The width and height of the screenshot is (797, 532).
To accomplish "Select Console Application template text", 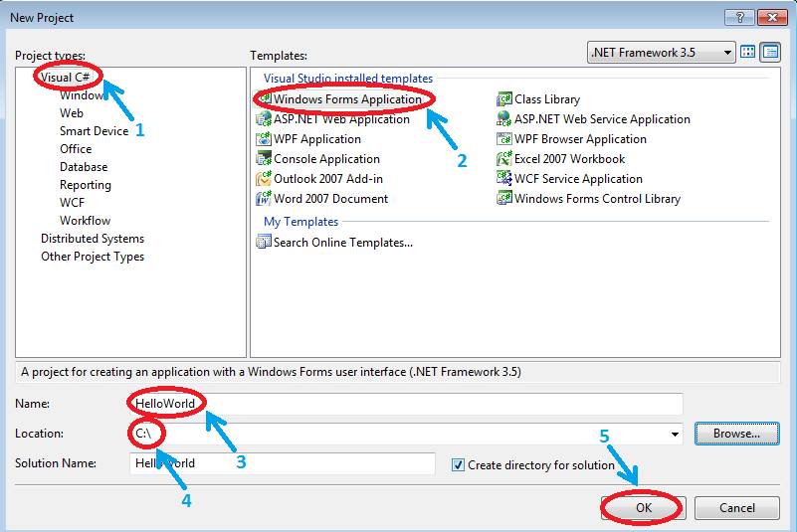I will point(326,158).
